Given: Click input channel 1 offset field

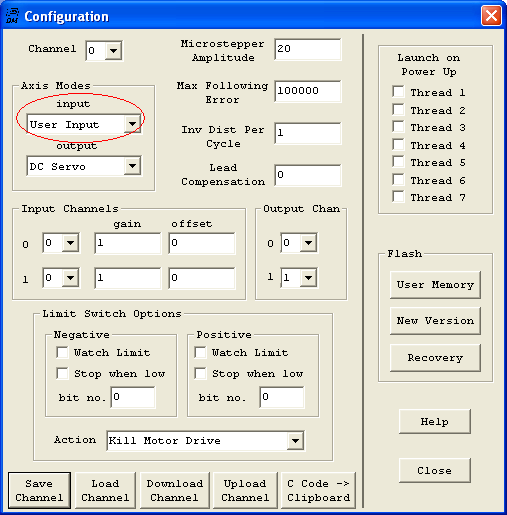Looking at the screenshot, I should [x=202, y=278].
